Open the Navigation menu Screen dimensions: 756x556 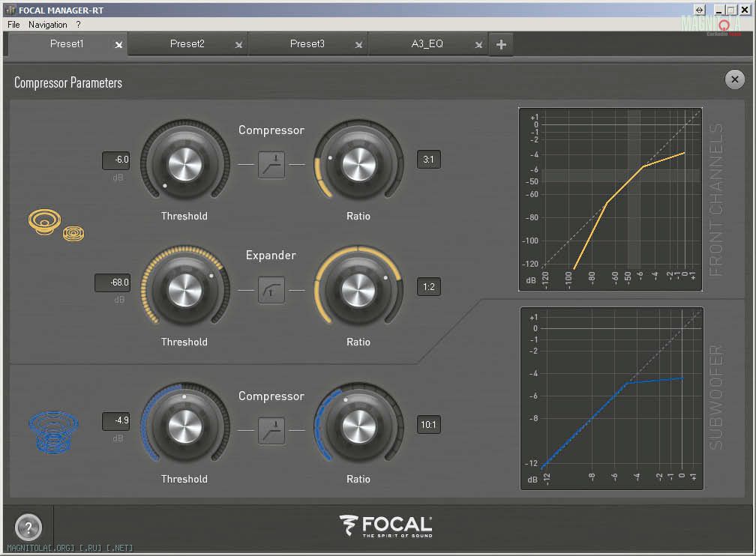tap(48, 25)
